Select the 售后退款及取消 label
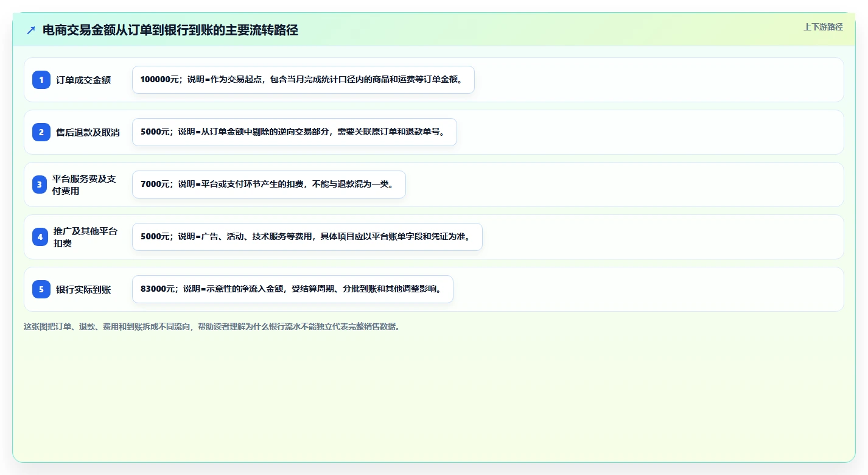 point(88,132)
